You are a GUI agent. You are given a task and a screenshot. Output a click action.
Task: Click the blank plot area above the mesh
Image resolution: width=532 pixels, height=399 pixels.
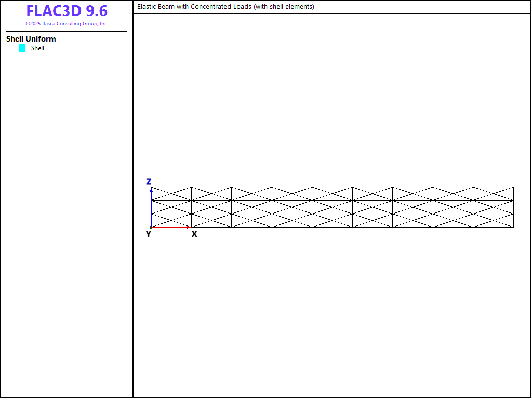point(332,99)
